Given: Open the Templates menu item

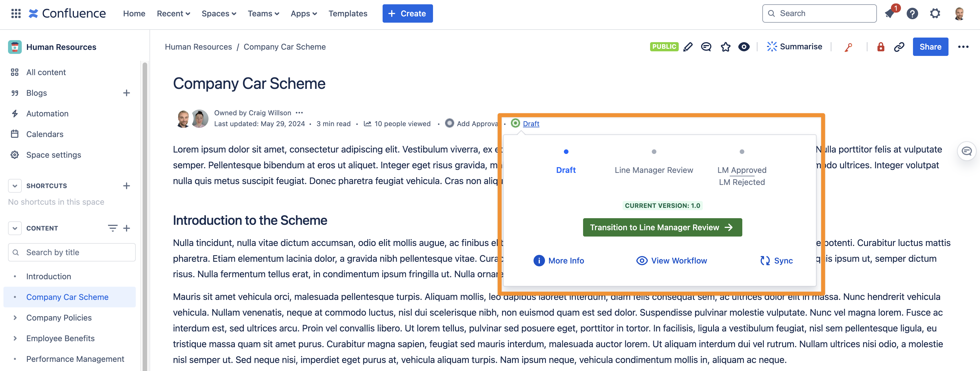Looking at the screenshot, I should click(348, 14).
